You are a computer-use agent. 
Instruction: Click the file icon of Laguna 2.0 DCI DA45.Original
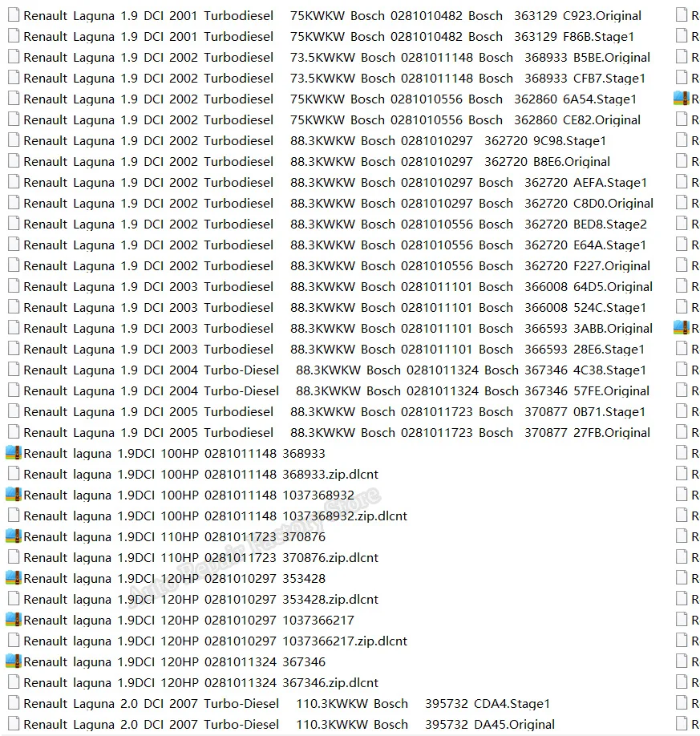[14, 724]
